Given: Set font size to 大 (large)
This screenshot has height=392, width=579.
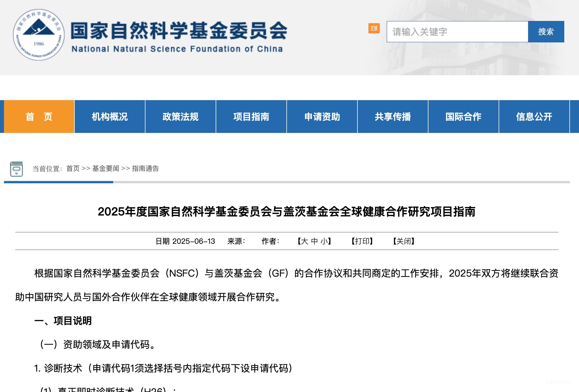Looking at the screenshot, I should click(x=304, y=241).
